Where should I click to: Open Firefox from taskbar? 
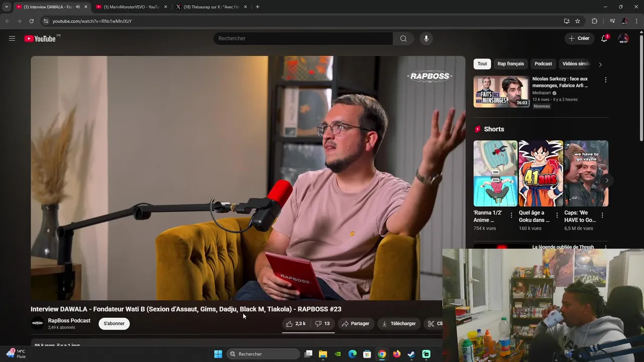tap(397, 354)
